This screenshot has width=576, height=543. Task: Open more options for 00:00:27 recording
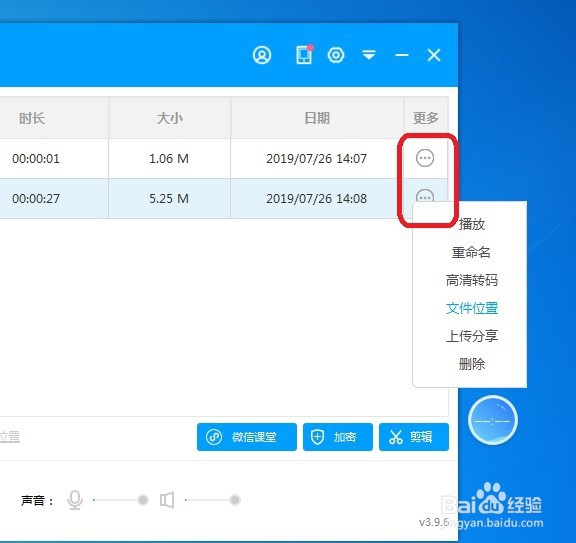pos(425,196)
